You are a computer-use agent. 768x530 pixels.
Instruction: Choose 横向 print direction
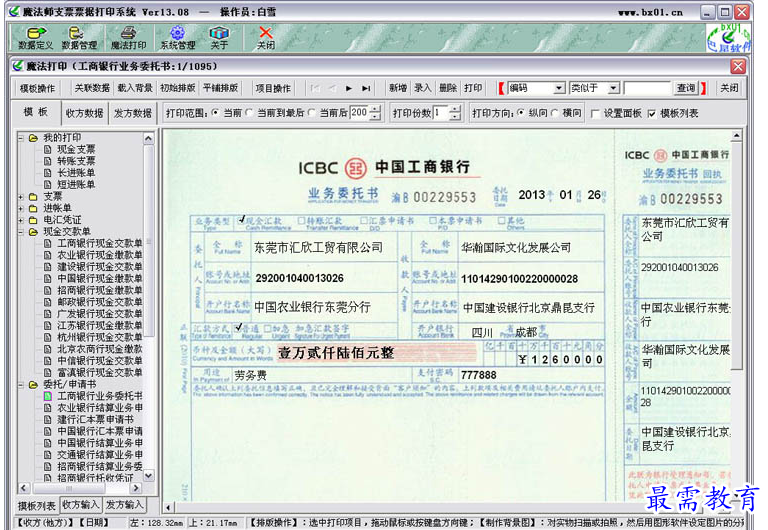click(554, 113)
